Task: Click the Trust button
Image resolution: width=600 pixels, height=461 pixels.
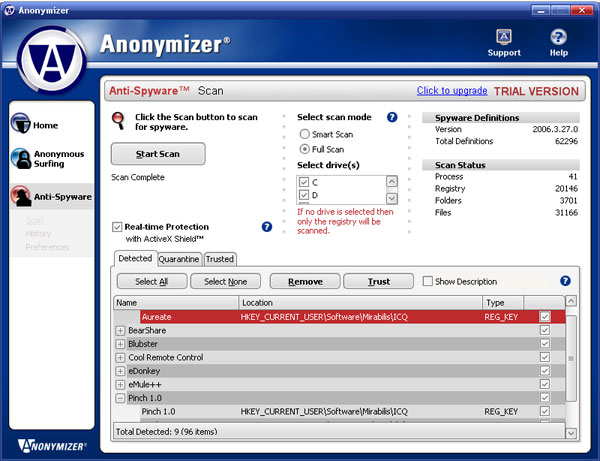Action: pos(378,282)
